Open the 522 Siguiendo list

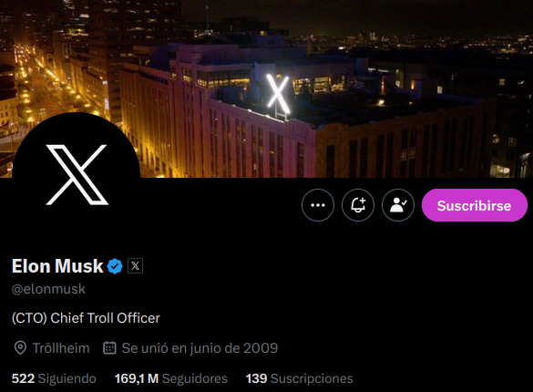[54, 378]
